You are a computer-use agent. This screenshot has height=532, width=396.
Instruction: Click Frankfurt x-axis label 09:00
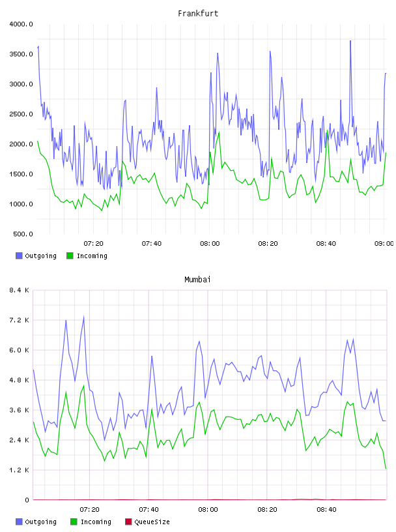point(384,244)
